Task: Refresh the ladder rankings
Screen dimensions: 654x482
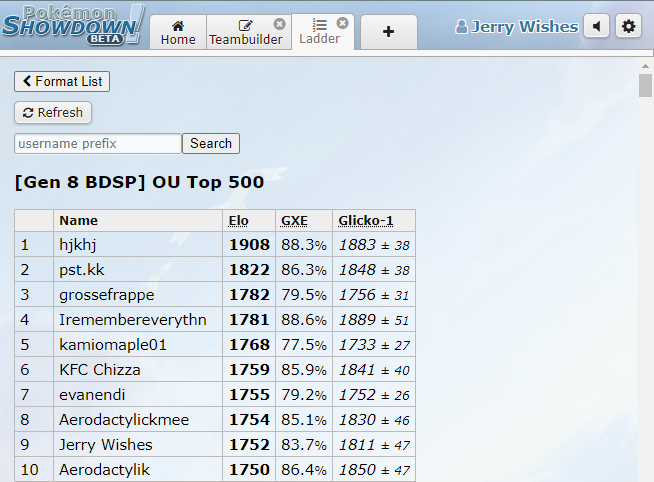Action: (53, 113)
